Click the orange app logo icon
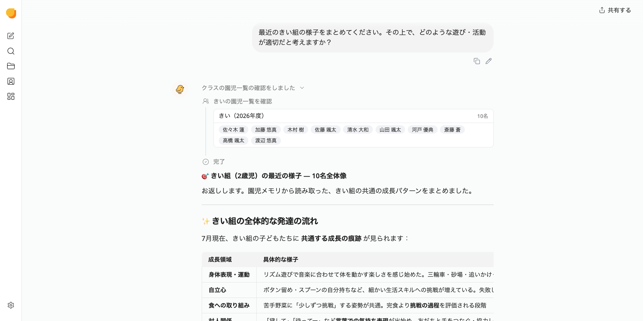The image size is (644, 321). pyautogui.click(x=11, y=13)
